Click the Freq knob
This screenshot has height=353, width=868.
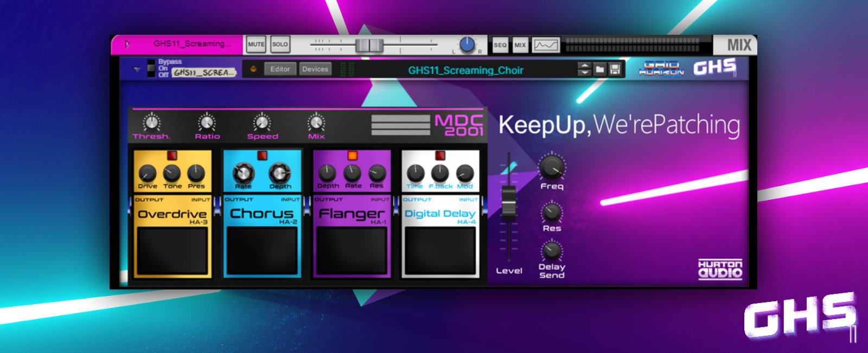(551, 167)
